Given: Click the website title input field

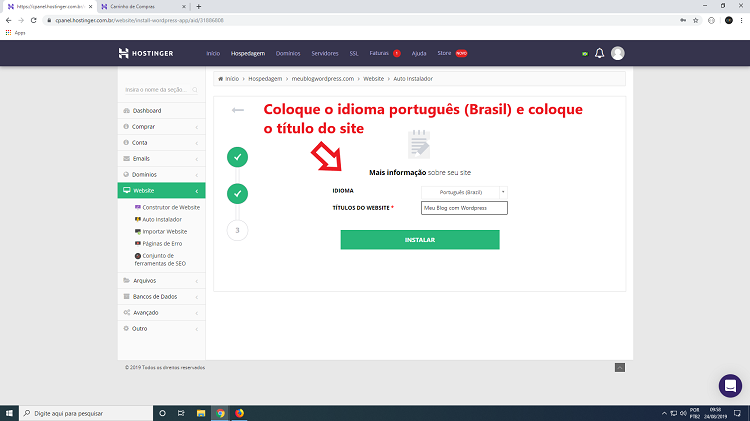Looking at the screenshot, I should (464, 208).
